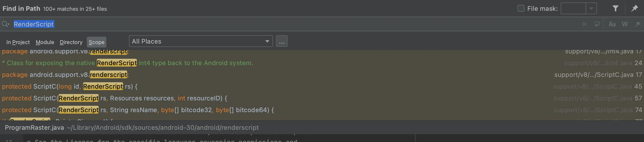Toggle Match Case (Aa) option

pyautogui.click(x=612, y=24)
